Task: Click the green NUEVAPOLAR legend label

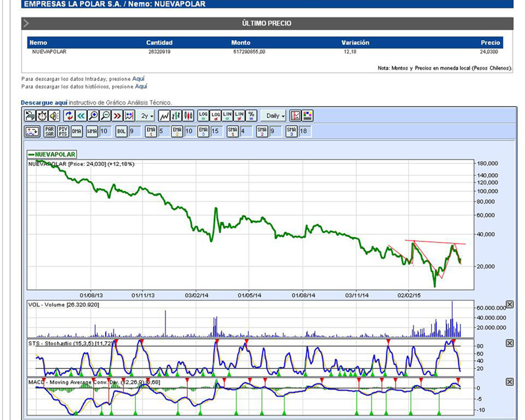Action: 52,154
